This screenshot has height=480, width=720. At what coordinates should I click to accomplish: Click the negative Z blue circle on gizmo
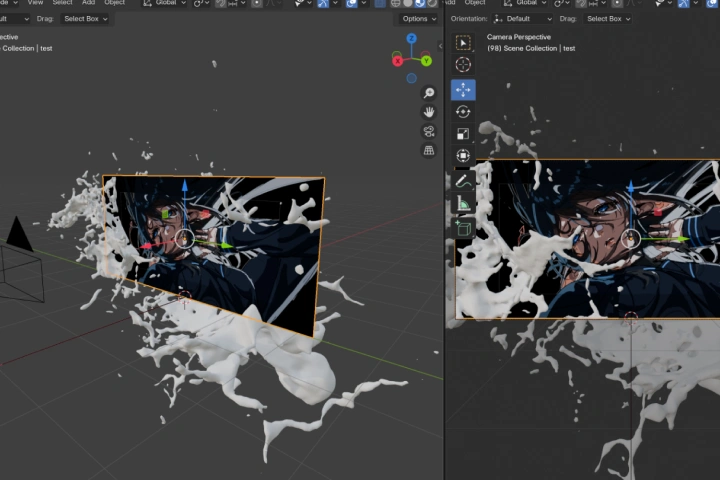coord(411,79)
